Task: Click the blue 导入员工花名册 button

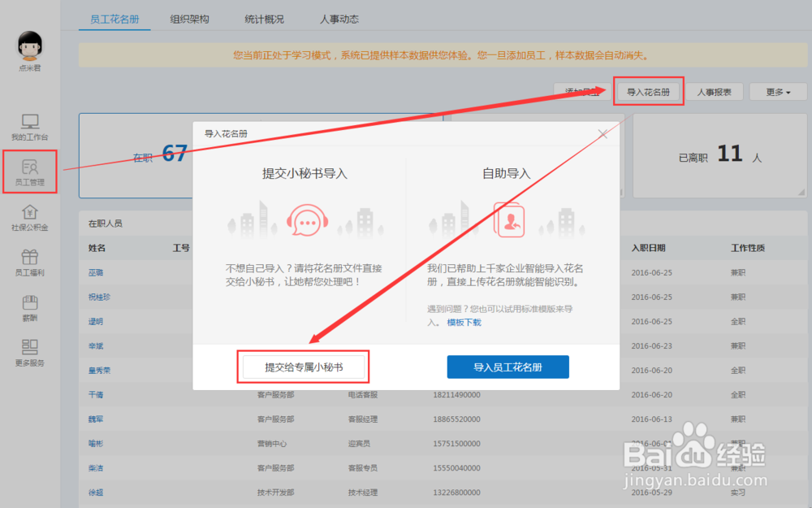Action: (x=508, y=367)
